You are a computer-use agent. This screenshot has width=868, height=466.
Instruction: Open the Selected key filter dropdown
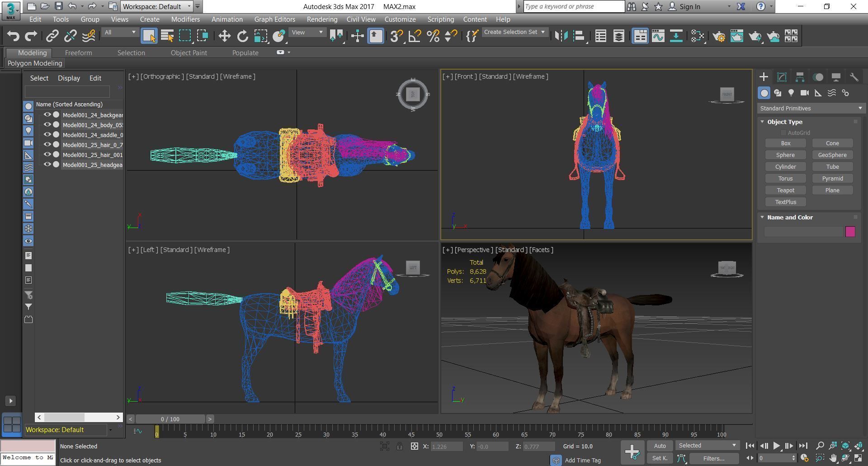point(707,446)
